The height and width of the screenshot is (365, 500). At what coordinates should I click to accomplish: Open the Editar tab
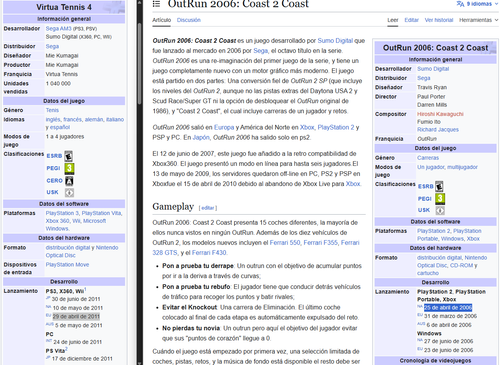coord(411,20)
